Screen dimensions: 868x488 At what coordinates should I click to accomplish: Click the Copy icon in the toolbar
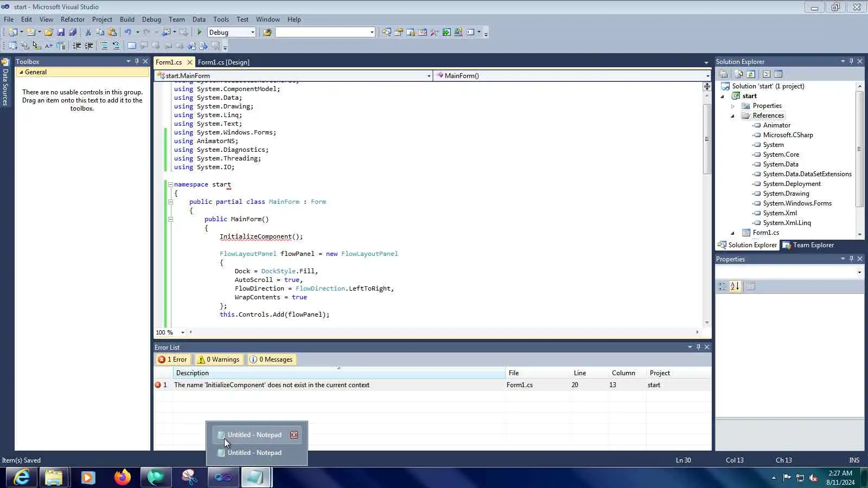pyautogui.click(x=100, y=32)
